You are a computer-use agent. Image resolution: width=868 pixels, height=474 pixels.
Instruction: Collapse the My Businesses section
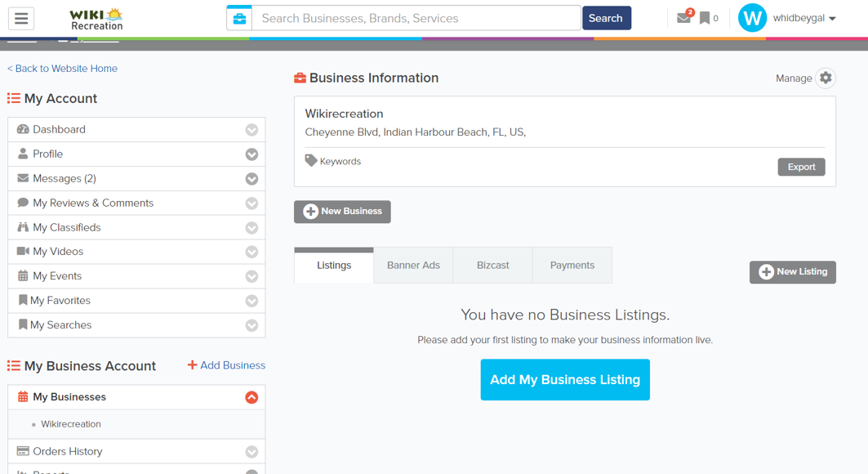pyautogui.click(x=251, y=397)
